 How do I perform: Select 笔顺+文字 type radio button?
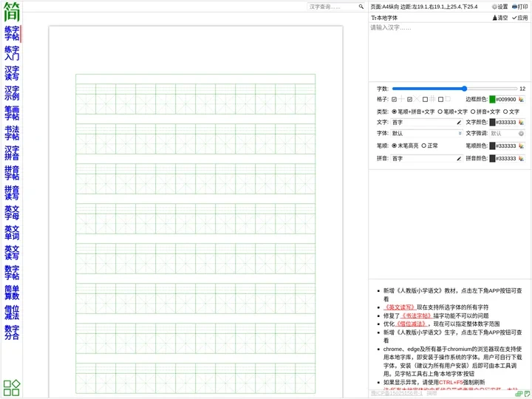pos(440,111)
